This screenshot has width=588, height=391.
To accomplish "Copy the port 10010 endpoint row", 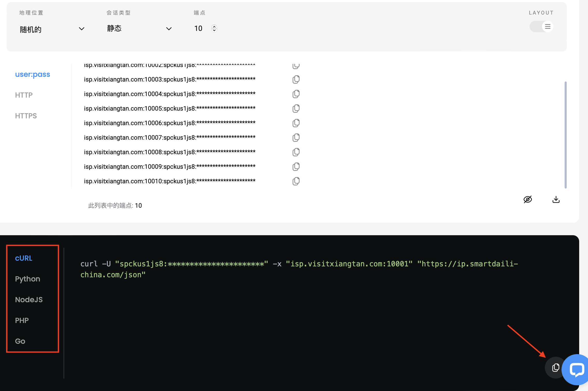I will point(296,181).
